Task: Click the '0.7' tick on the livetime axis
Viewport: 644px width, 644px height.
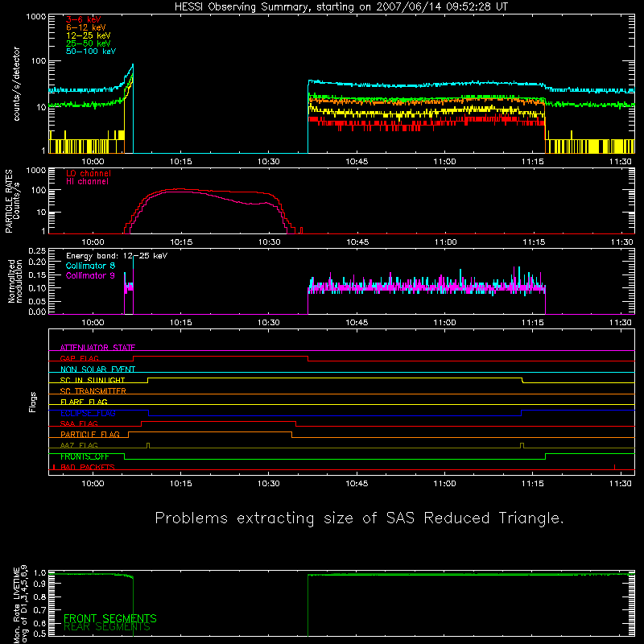Action: (40, 610)
